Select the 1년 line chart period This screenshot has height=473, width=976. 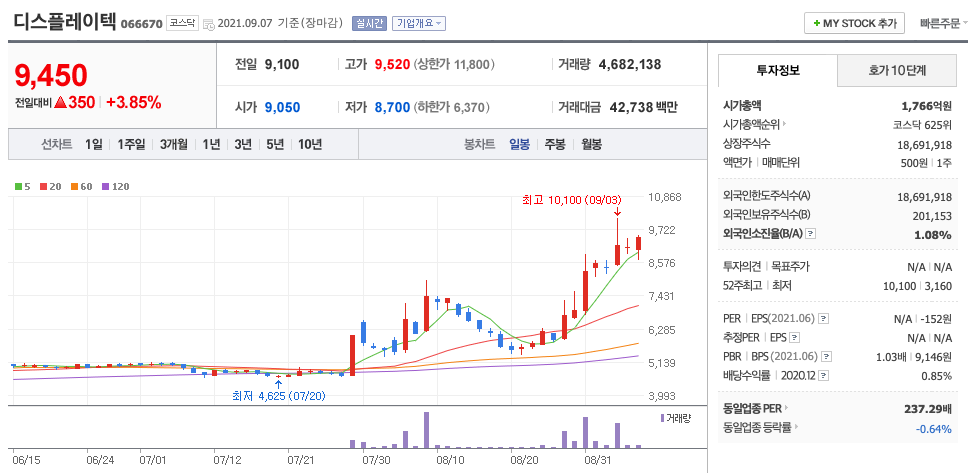[211, 144]
